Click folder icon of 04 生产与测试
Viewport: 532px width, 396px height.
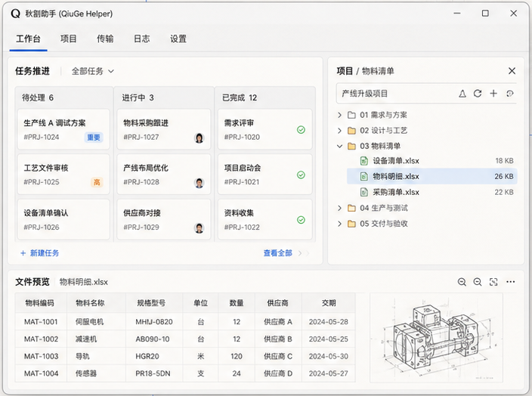pyautogui.click(x=351, y=208)
